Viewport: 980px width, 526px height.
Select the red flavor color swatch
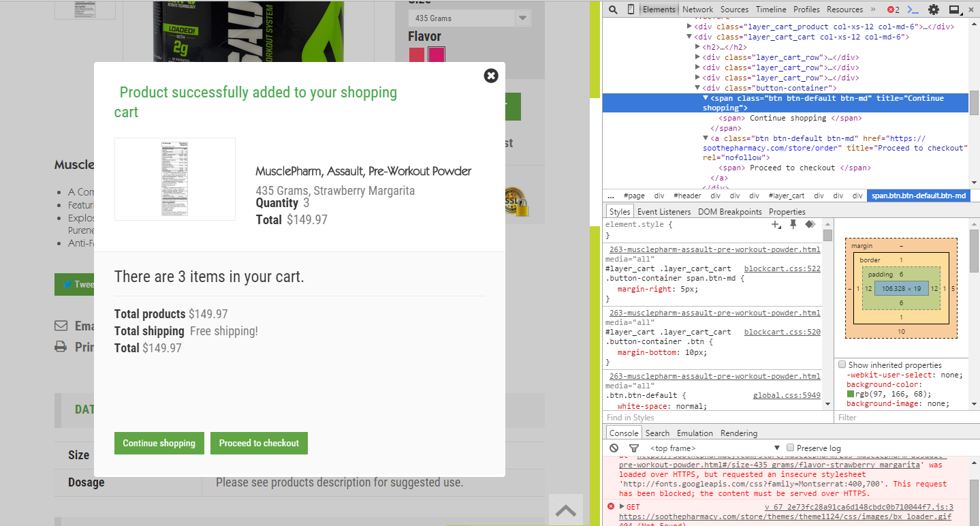pos(417,56)
